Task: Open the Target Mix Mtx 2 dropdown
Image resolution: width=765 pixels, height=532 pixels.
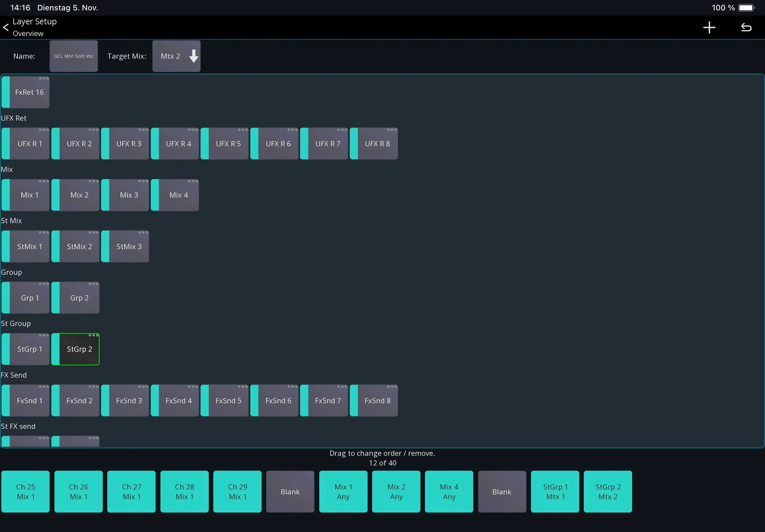Action: (176, 56)
